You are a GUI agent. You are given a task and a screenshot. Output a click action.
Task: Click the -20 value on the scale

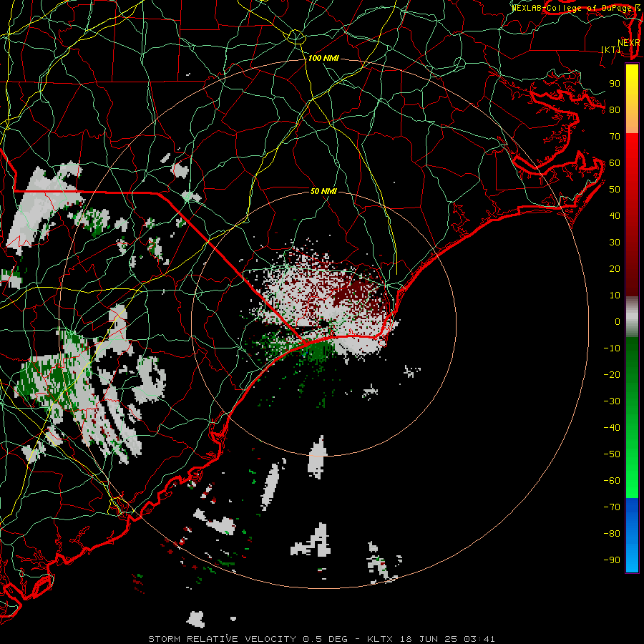click(x=612, y=374)
